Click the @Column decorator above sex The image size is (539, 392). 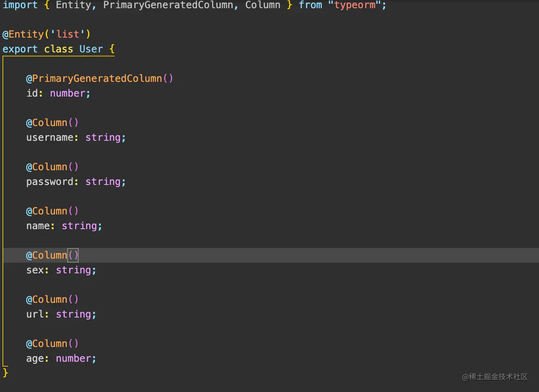point(52,255)
